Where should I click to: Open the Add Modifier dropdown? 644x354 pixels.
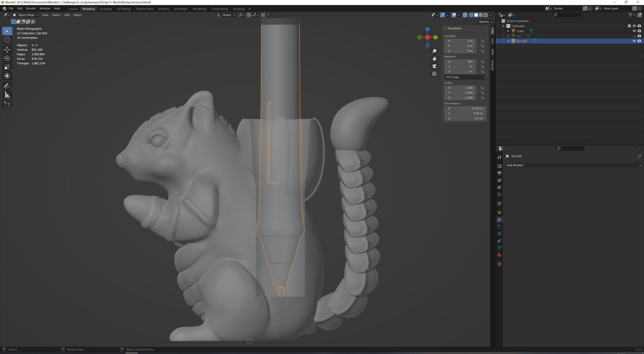(573, 165)
